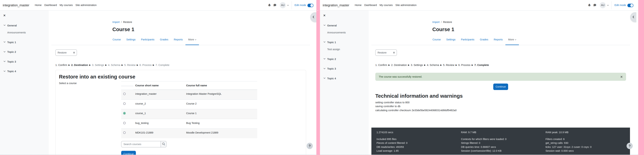
Task: Open More tab menu in right window
Action: (x=512, y=40)
